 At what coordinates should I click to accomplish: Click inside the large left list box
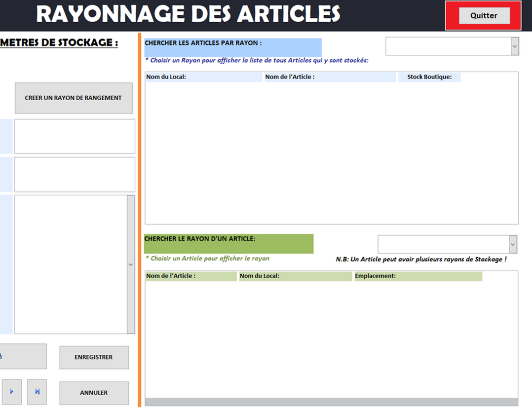71,264
